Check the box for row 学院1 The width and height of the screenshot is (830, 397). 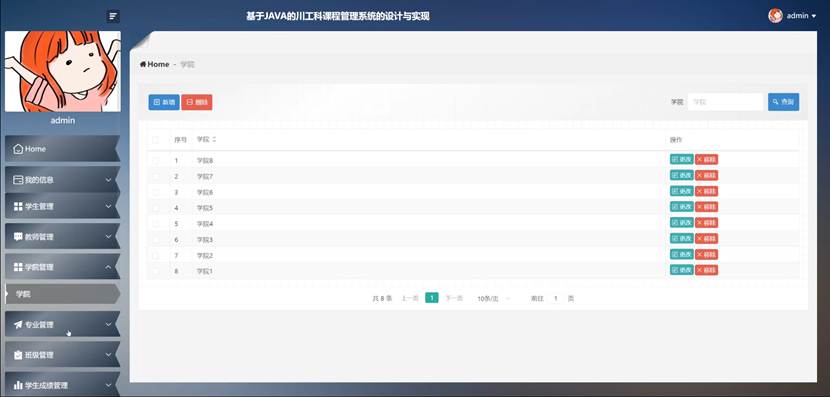[x=155, y=271]
